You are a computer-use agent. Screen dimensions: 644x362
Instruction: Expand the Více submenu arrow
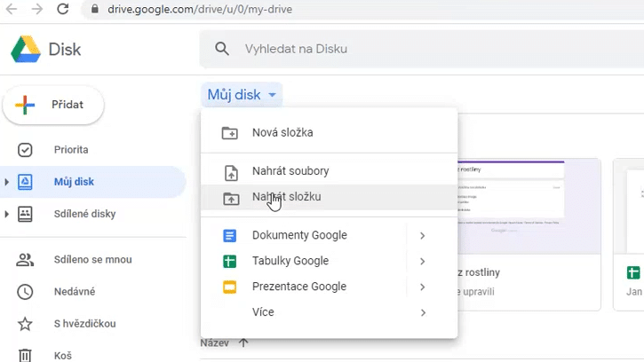click(423, 312)
